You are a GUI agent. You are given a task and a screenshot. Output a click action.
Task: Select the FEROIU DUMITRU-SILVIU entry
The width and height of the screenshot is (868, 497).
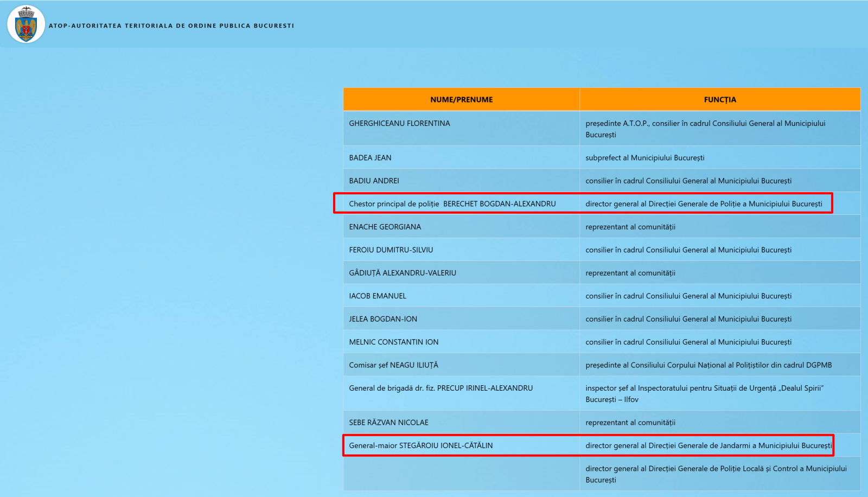pyautogui.click(x=391, y=250)
